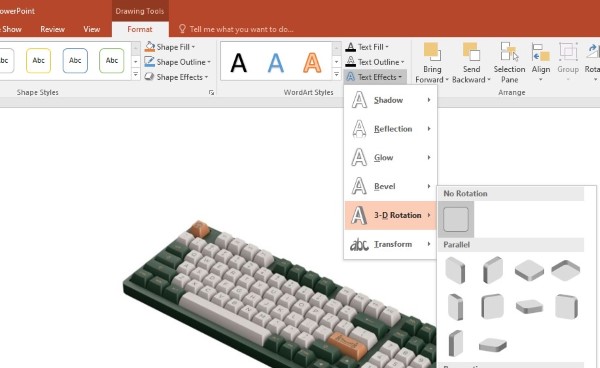Open the Shape Fill dropdown

click(170, 47)
